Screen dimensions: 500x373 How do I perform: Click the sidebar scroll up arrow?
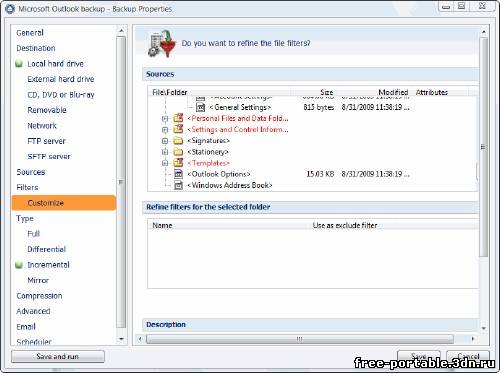[121, 31]
